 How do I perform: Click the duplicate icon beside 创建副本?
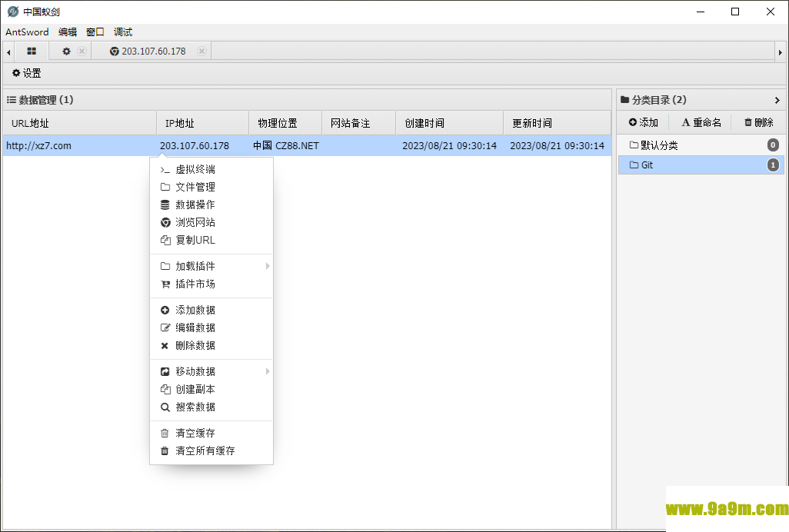tap(165, 389)
